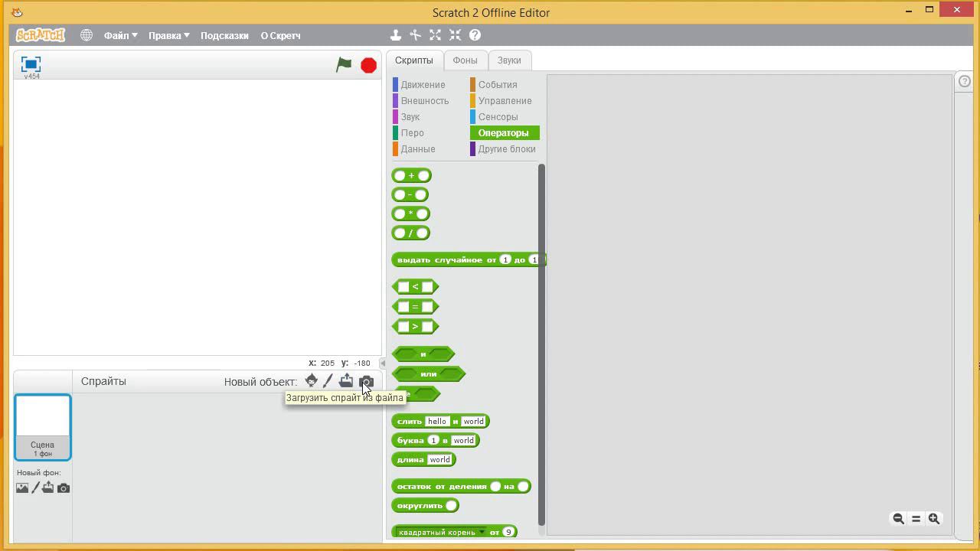The image size is (980, 551).
Task: Click the Scratch logo
Action: (41, 35)
